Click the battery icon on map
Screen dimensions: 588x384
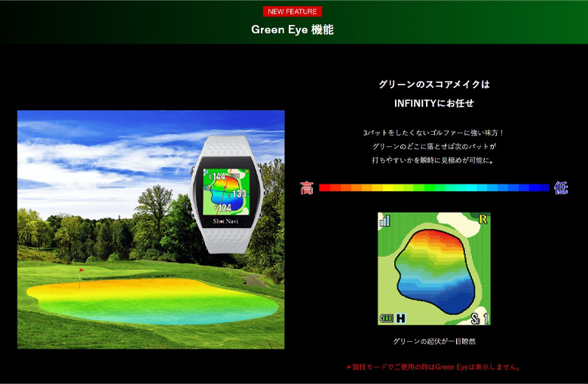386,318
